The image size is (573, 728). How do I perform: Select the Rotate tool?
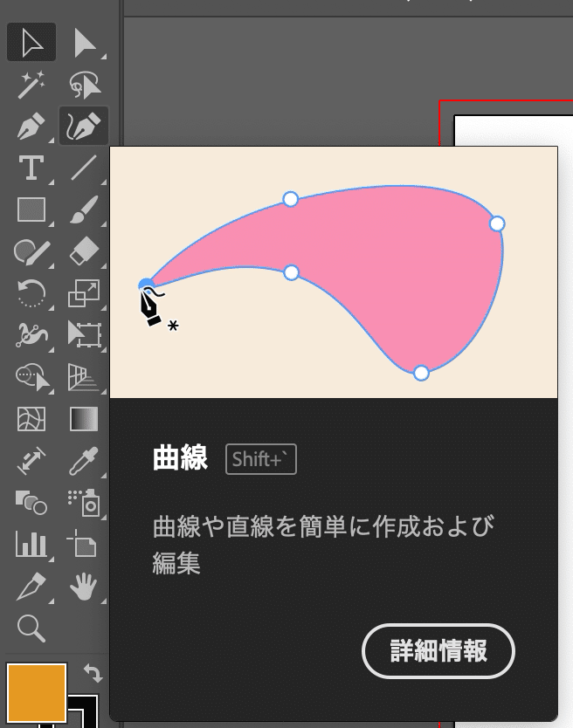pos(31,293)
